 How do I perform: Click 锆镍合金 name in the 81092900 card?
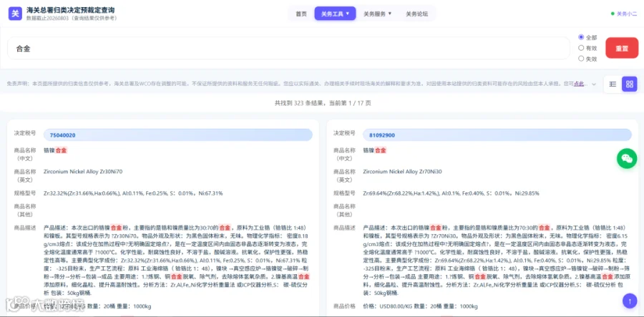point(374,150)
